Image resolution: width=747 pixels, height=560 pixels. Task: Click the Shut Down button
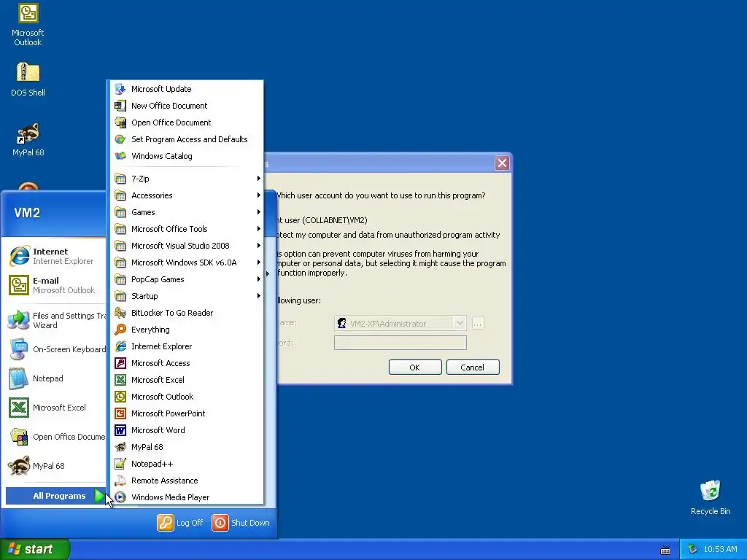point(241,522)
